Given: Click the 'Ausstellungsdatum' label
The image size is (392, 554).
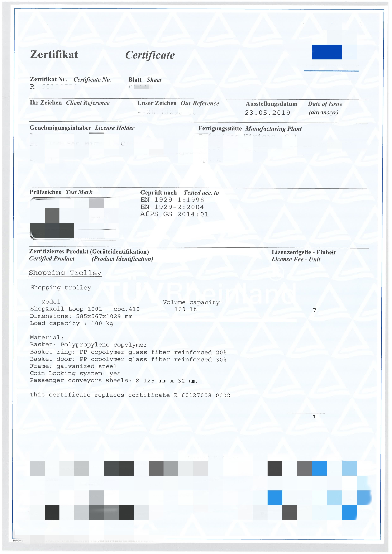Looking at the screenshot, I should click(271, 104).
